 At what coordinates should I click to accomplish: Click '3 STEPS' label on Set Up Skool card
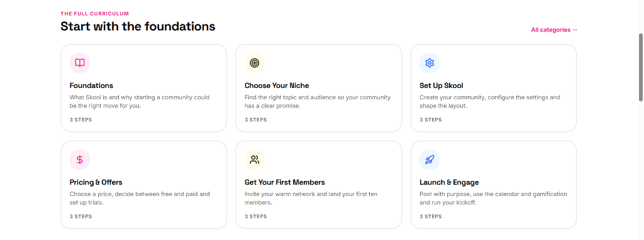tap(430, 120)
